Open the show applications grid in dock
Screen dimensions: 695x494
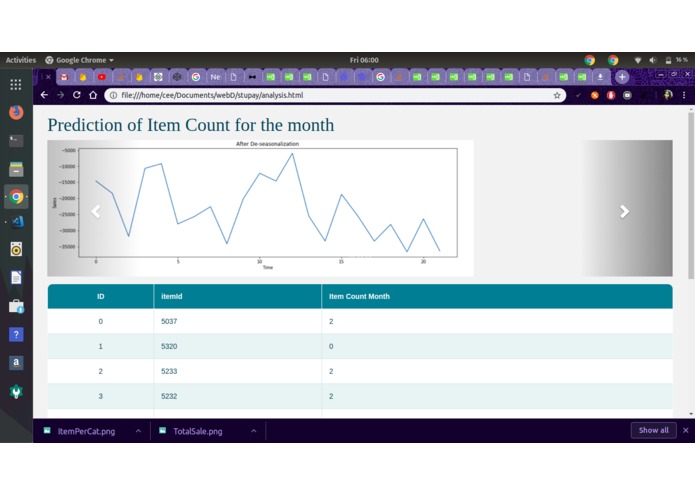16,85
